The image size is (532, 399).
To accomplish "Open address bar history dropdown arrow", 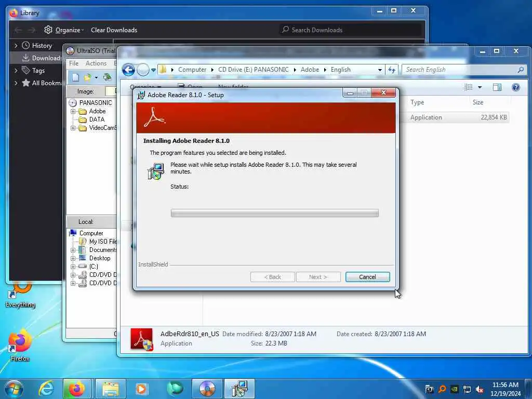I will tap(380, 70).
